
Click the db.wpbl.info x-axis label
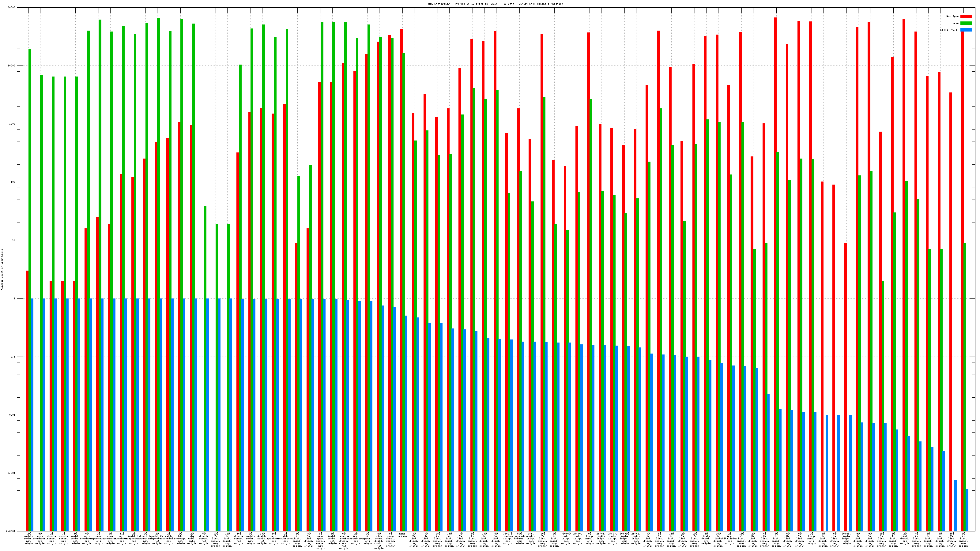point(192,538)
